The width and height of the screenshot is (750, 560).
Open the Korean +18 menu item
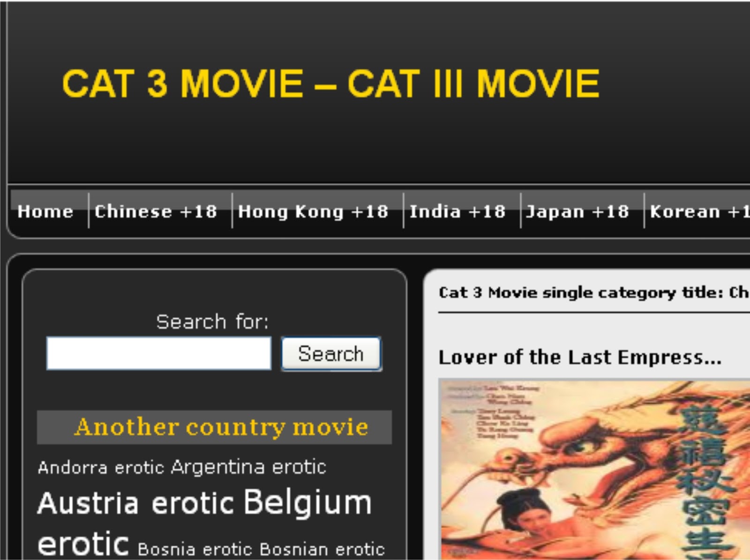(x=699, y=212)
